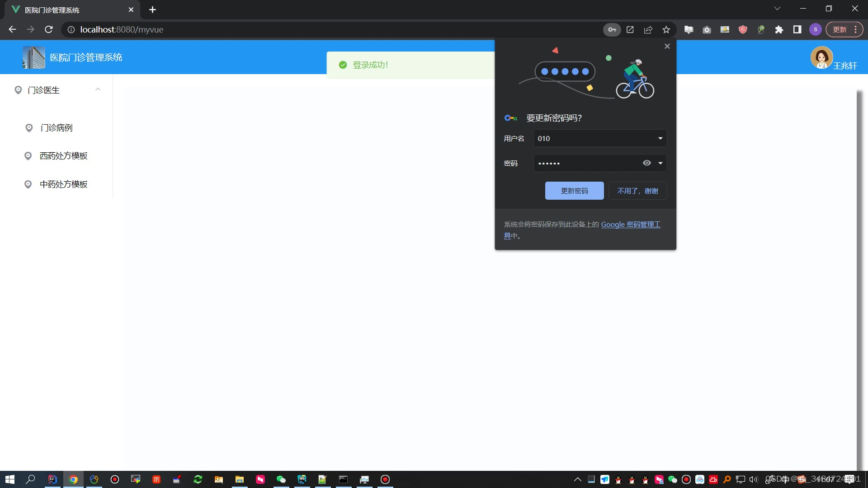Open the Chrome extensions puzzle icon
868x488 pixels.
tap(779, 30)
